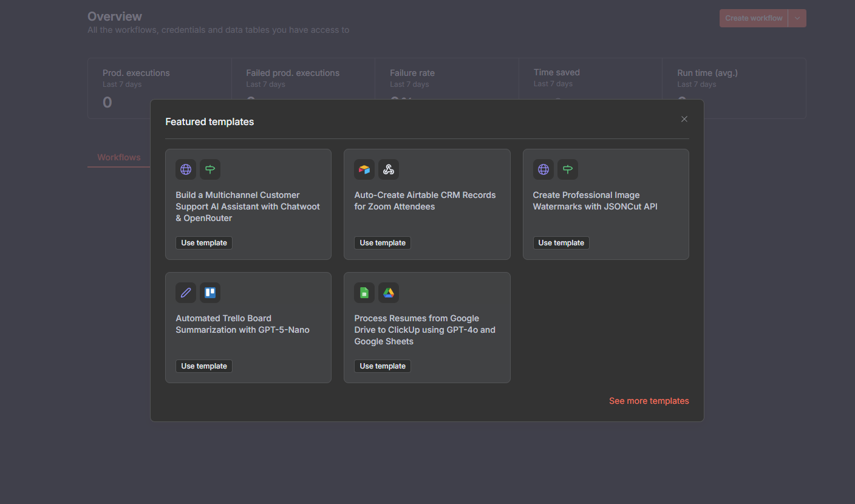Use the Airtable CRM Records template
This screenshot has width=855, height=504.
click(382, 242)
